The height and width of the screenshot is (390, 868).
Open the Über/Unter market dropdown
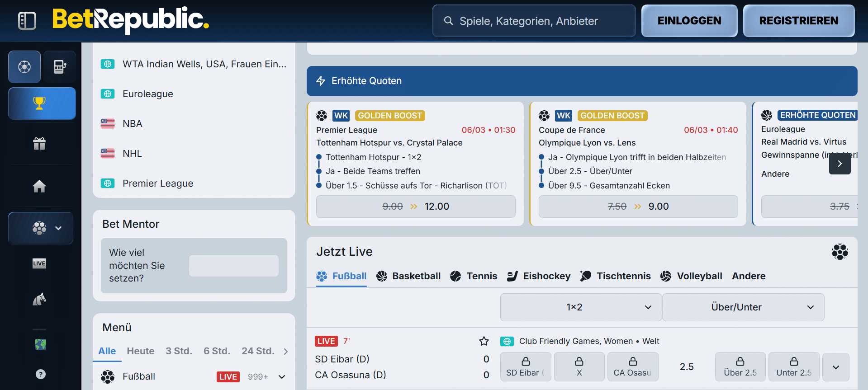pyautogui.click(x=743, y=307)
